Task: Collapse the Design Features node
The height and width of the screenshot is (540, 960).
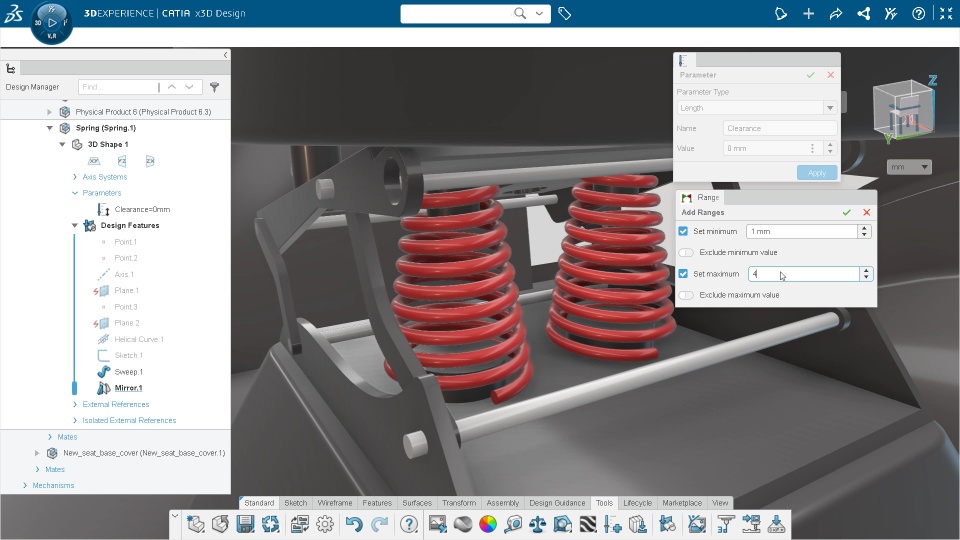Action: 75,225
